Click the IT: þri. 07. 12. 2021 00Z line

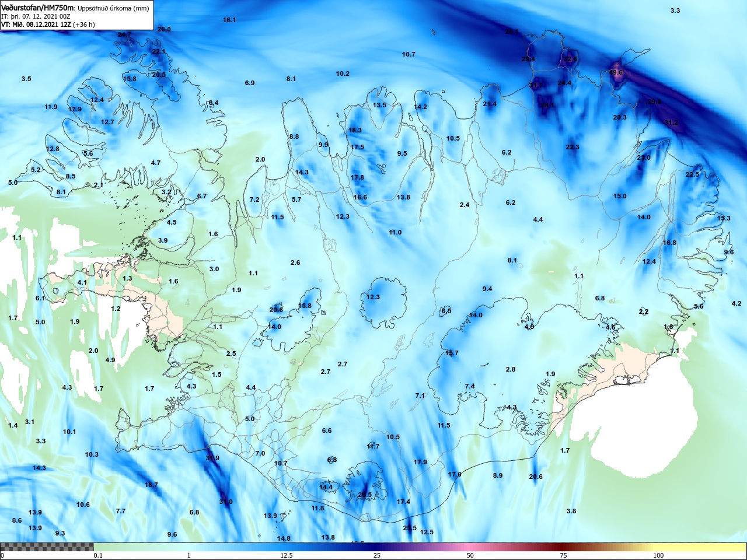coord(36,17)
